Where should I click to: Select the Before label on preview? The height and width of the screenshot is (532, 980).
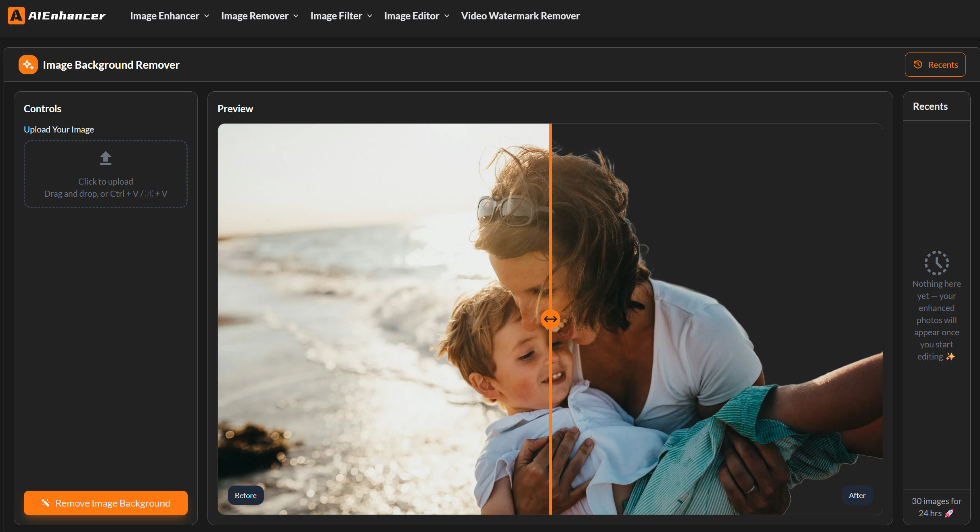click(245, 495)
